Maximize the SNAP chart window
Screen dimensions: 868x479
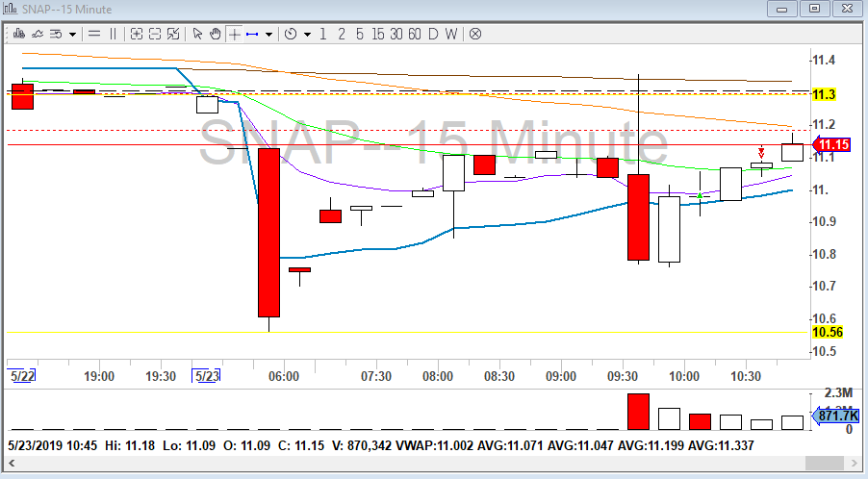[814, 9]
